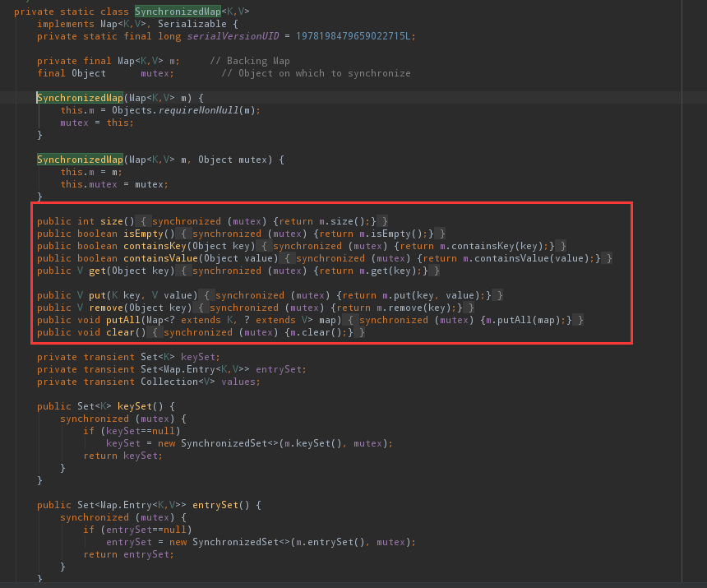
Task: Expand folded opening brace of get(Object key) method
Action: pos(183,271)
